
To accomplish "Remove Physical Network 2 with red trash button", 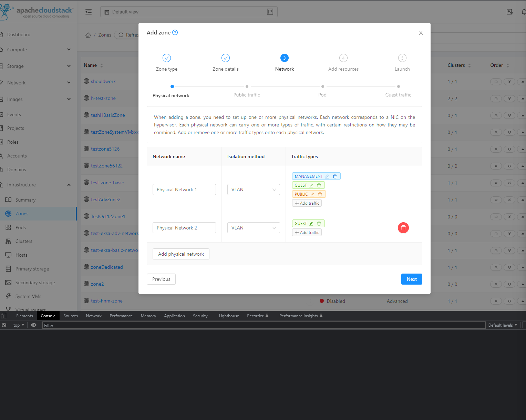I will click(x=403, y=228).
